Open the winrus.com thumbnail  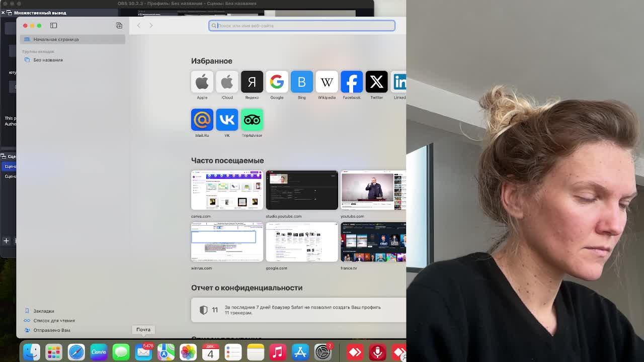point(227,242)
